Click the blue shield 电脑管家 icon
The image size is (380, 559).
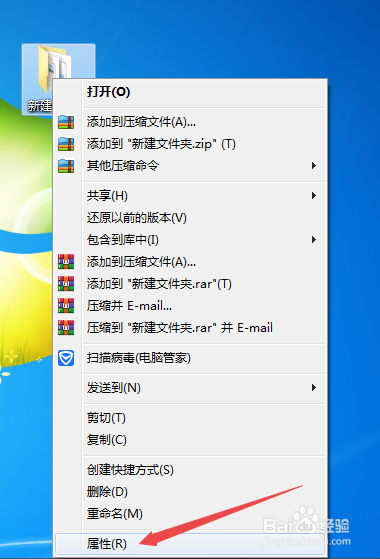(x=66, y=358)
